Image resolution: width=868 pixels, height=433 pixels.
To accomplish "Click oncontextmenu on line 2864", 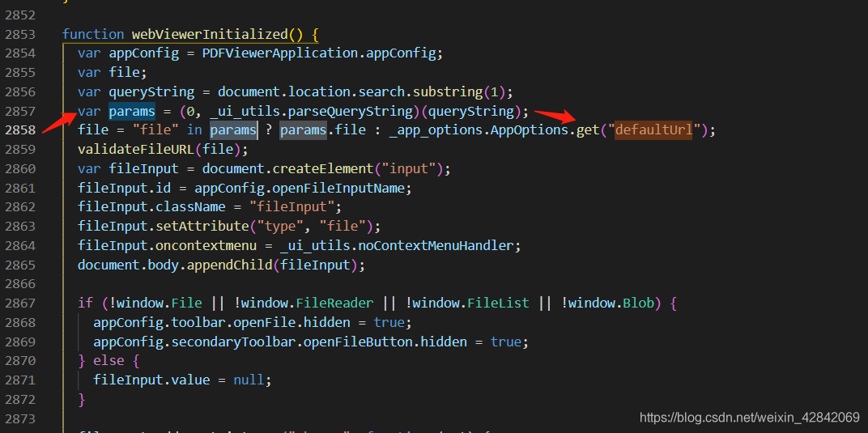I will coord(206,245).
